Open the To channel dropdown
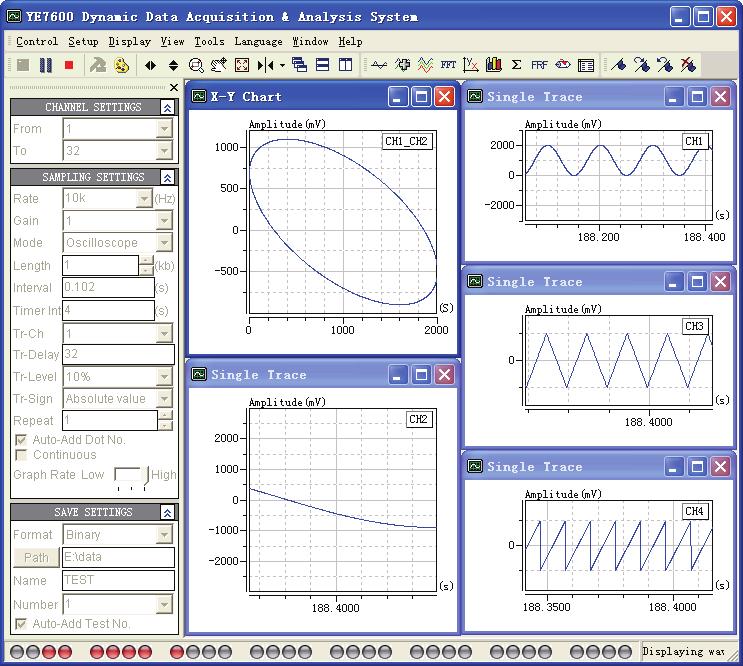743x666 pixels. 164,151
